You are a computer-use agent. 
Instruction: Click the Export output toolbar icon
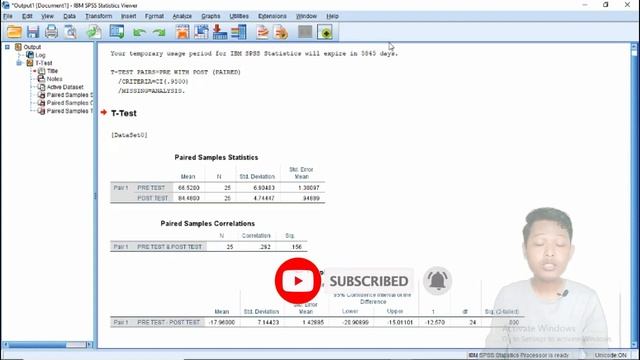[x=93, y=32]
